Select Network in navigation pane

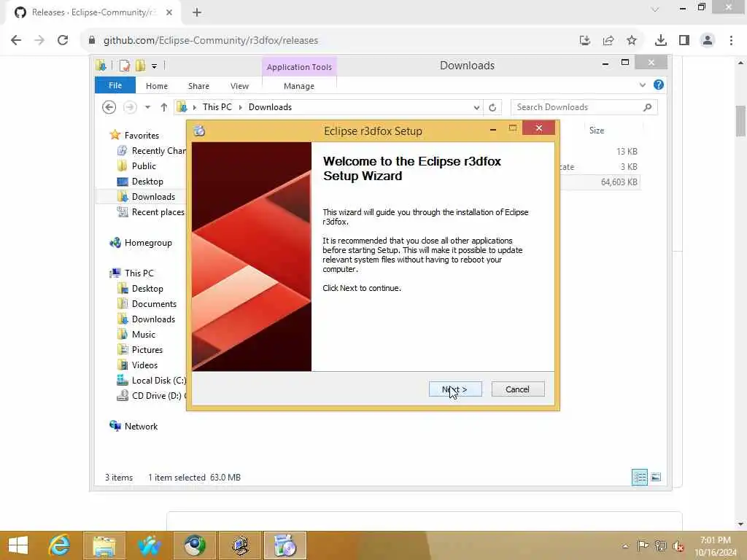pos(141,426)
